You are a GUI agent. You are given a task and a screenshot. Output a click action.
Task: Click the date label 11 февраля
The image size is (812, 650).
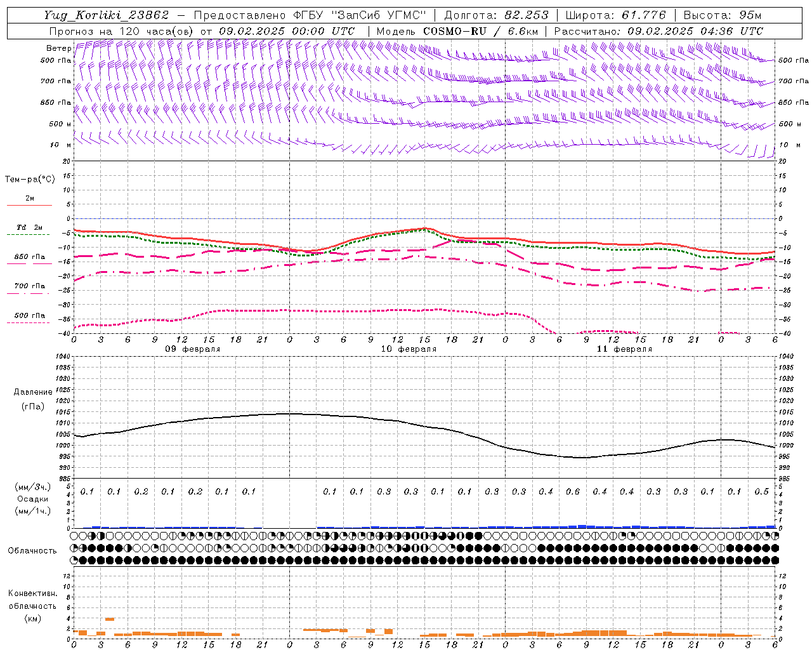pos(624,349)
